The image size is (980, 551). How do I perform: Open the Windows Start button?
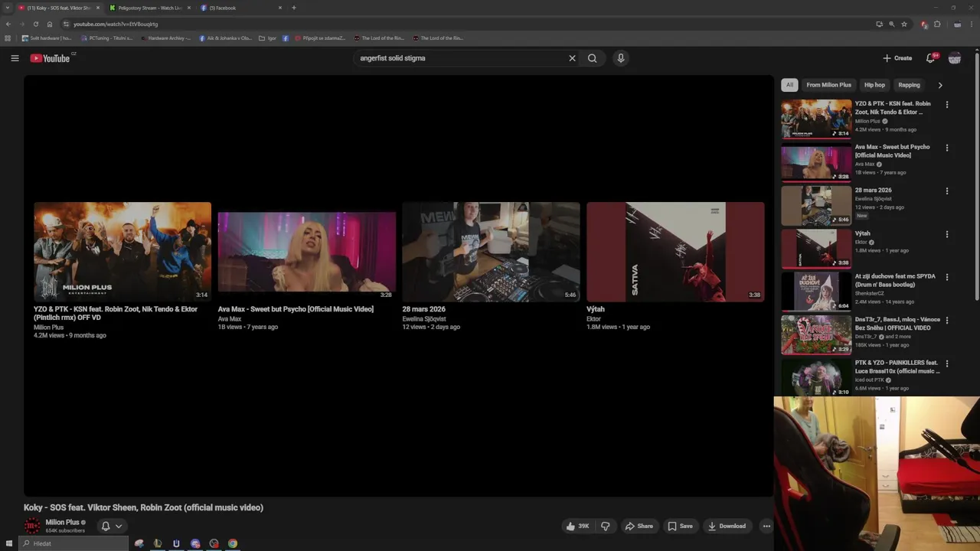pyautogui.click(x=9, y=543)
